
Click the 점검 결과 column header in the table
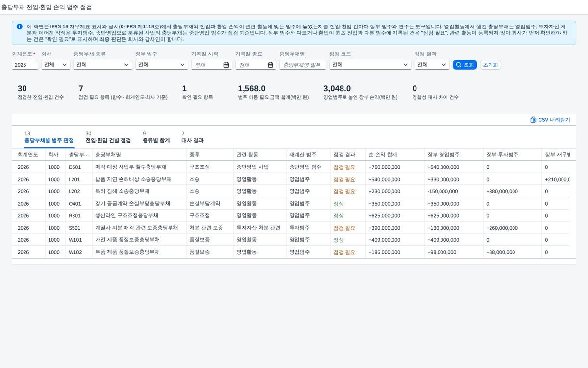click(347, 155)
